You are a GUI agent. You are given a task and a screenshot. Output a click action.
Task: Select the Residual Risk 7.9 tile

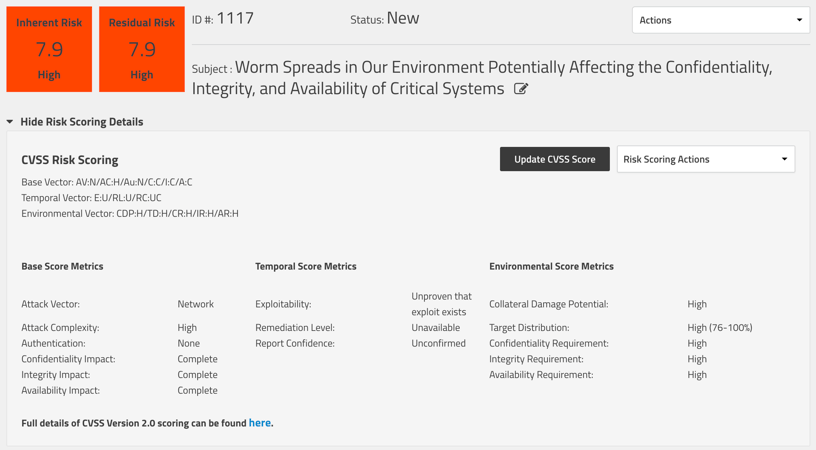pos(142,49)
